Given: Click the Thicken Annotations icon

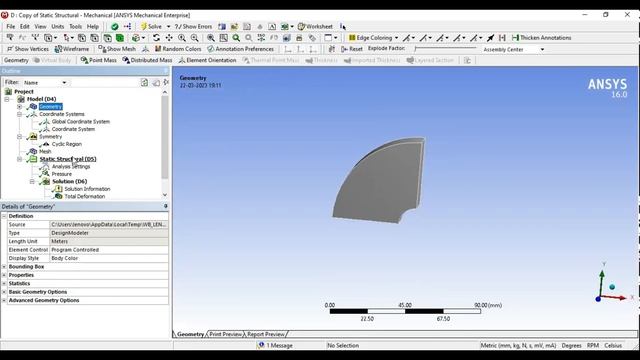Looking at the screenshot, I should click(x=515, y=38).
